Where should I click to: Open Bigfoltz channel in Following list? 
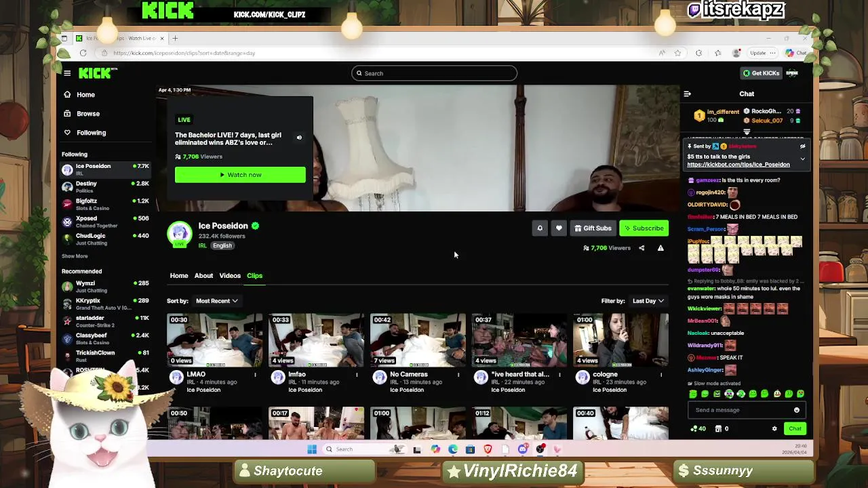[105, 204]
